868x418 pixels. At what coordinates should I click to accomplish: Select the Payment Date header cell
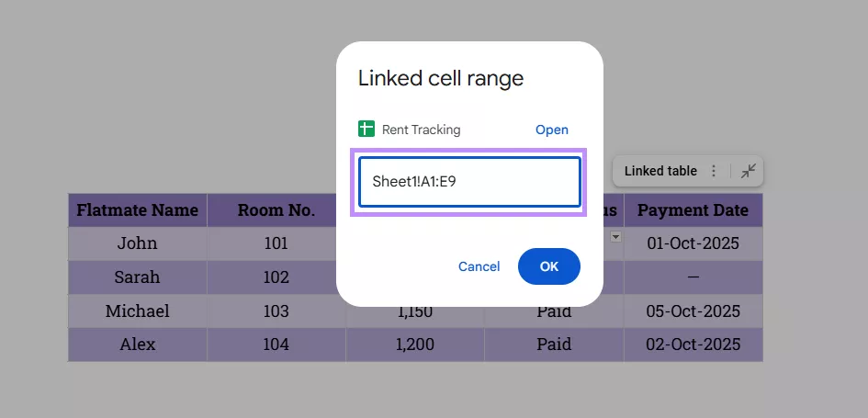pos(693,210)
